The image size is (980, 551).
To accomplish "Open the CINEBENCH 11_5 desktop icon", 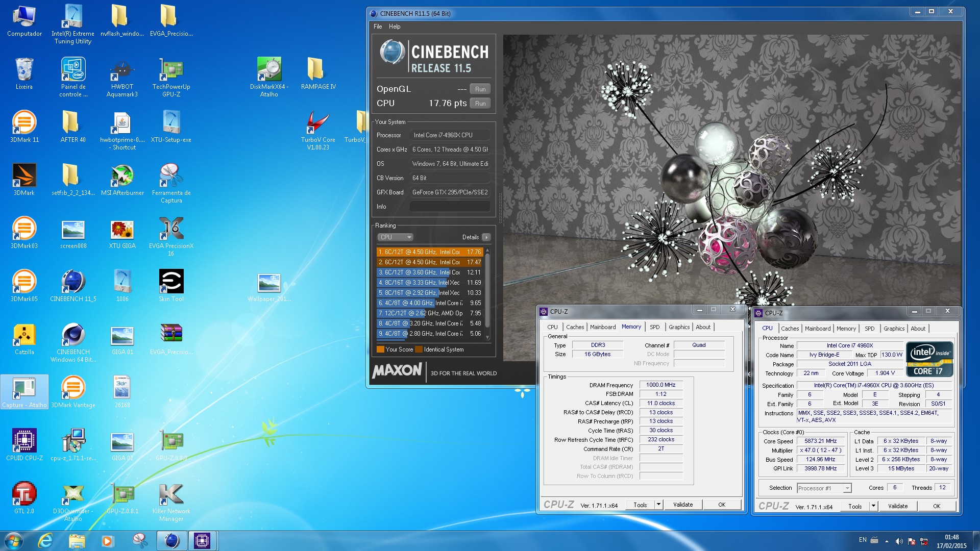I will coord(73,286).
